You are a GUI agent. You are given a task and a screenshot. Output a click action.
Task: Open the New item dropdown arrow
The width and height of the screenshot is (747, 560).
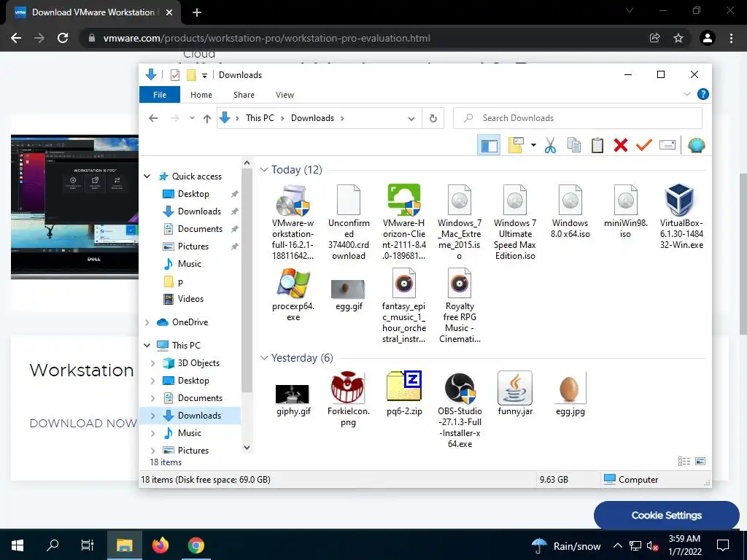(x=533, y=145)
